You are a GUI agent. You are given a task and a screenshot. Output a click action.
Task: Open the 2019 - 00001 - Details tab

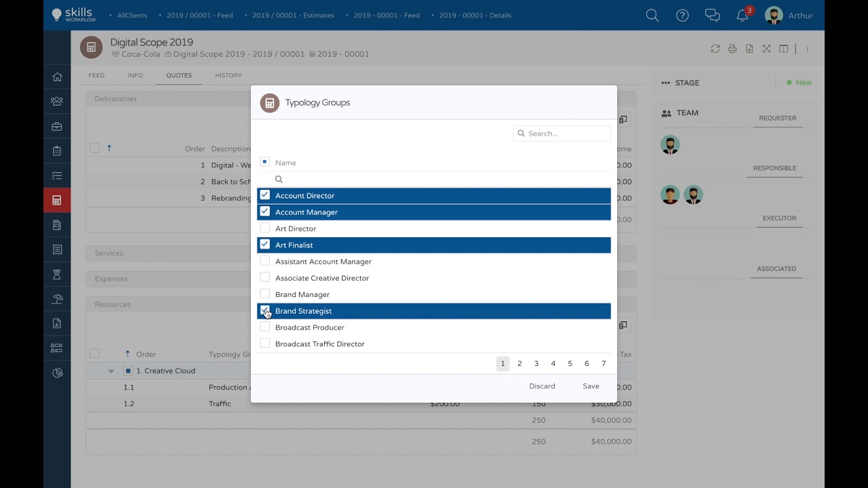[x=475, y=15]
